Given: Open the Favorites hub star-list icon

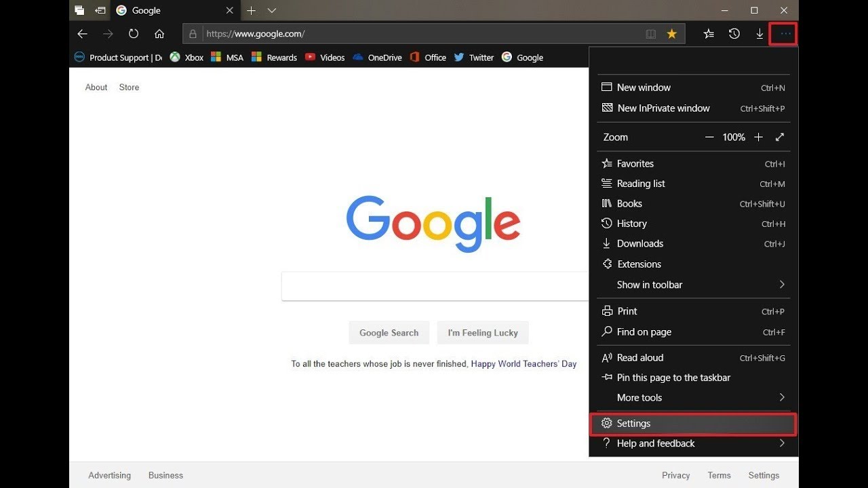Looking at the screenshot, I should coord(709,34).
